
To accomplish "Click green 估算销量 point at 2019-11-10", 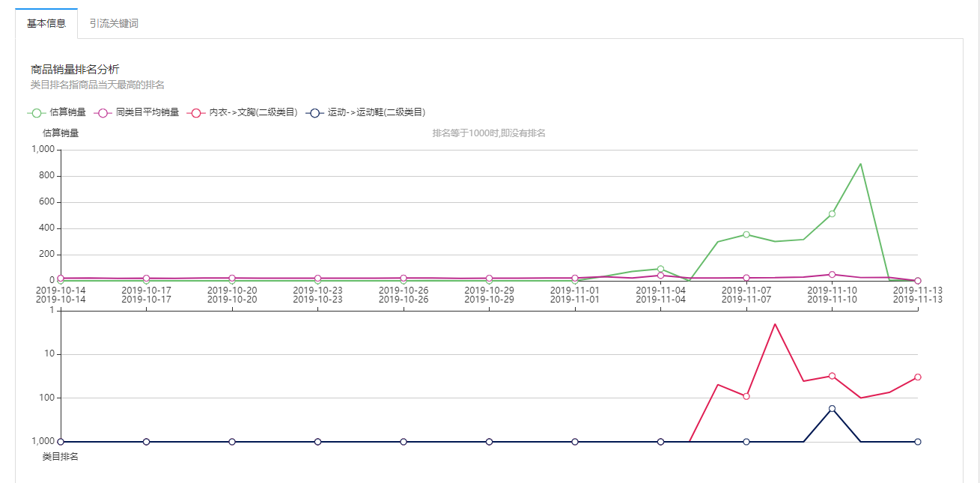I will 832,214.
